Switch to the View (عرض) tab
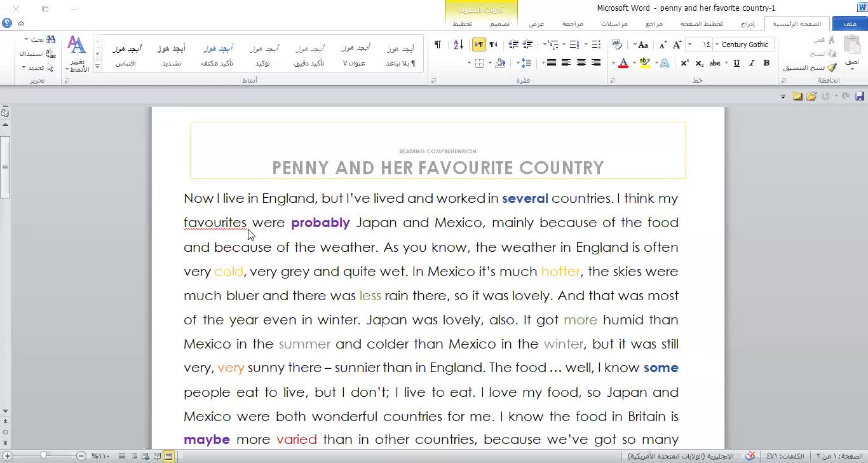868x463 pixels. pyautogui.click(x=536, y=24)
